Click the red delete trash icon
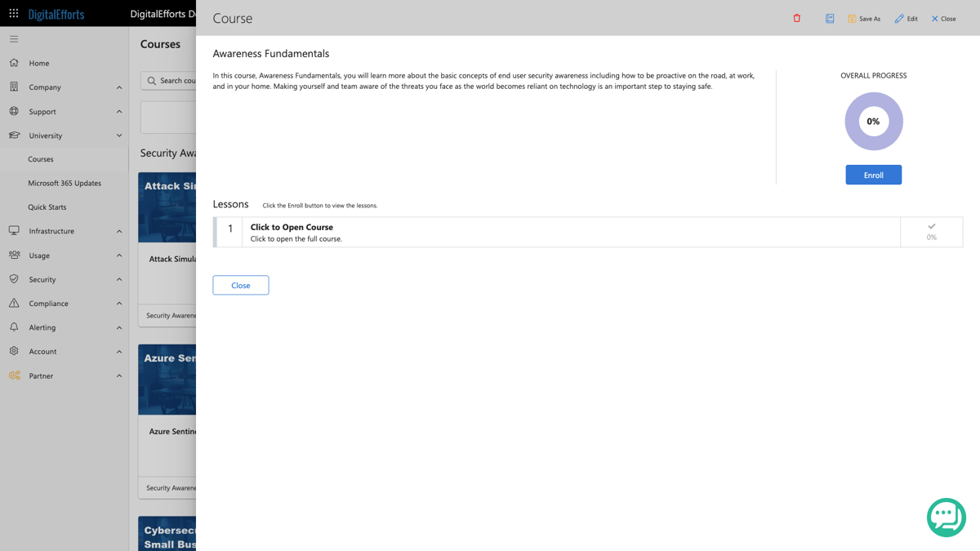 (796, 18)
